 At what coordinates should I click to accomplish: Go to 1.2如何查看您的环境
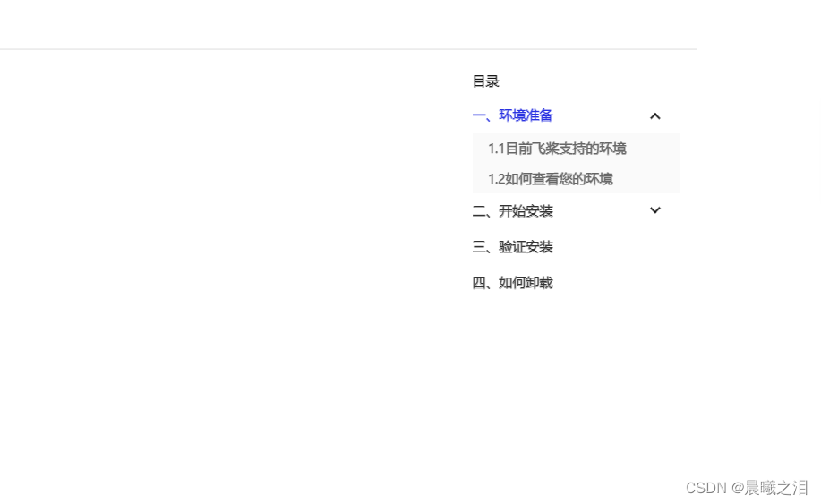coord(551,179)
